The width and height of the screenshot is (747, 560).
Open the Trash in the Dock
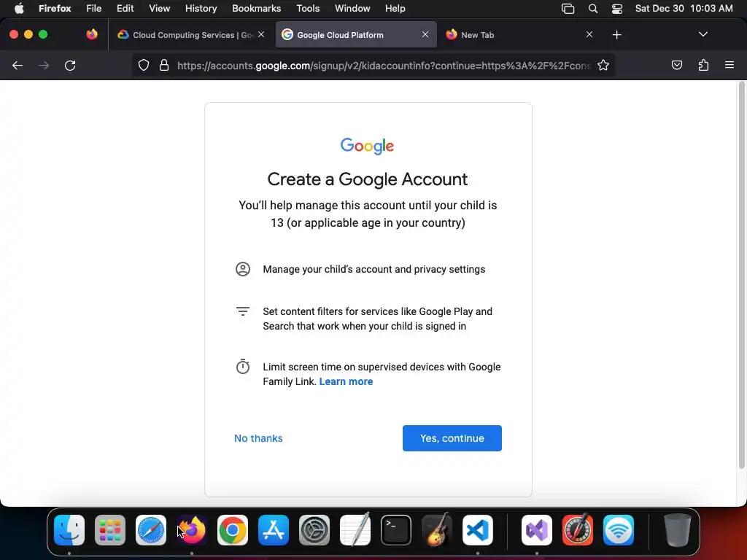pos(678,530)
